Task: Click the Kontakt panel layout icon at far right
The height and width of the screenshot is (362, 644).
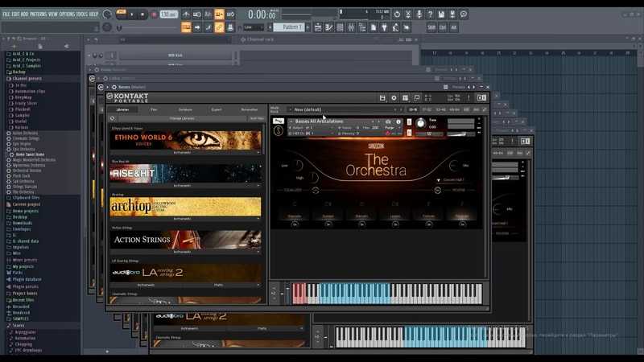Action: [x=481, y=97]
